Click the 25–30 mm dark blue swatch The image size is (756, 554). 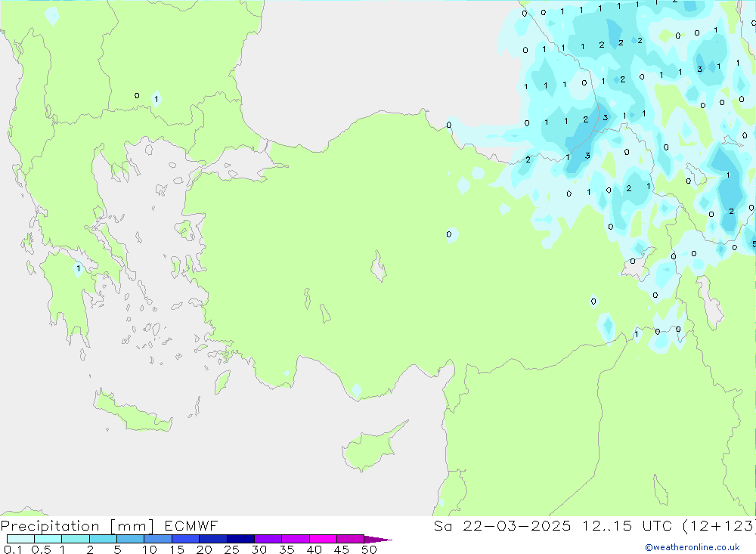coord(240,539)
